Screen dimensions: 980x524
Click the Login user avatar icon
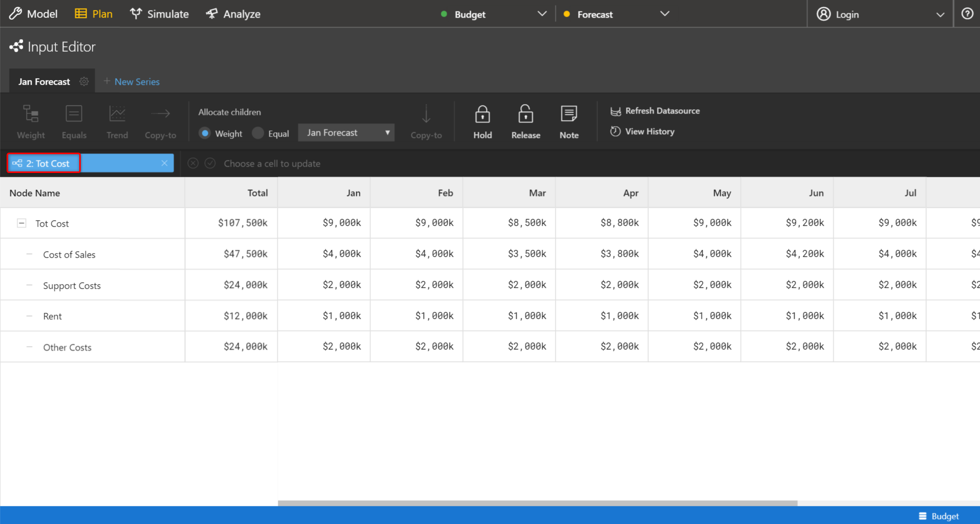point(824,14)
